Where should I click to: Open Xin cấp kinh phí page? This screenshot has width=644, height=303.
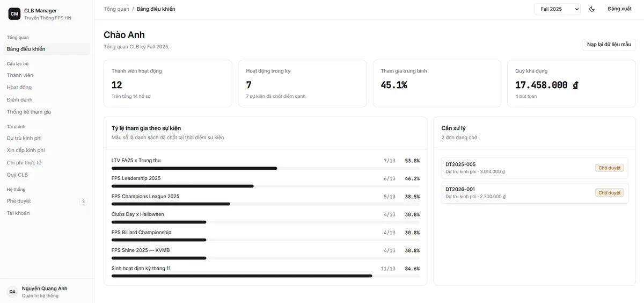point(47,150)
